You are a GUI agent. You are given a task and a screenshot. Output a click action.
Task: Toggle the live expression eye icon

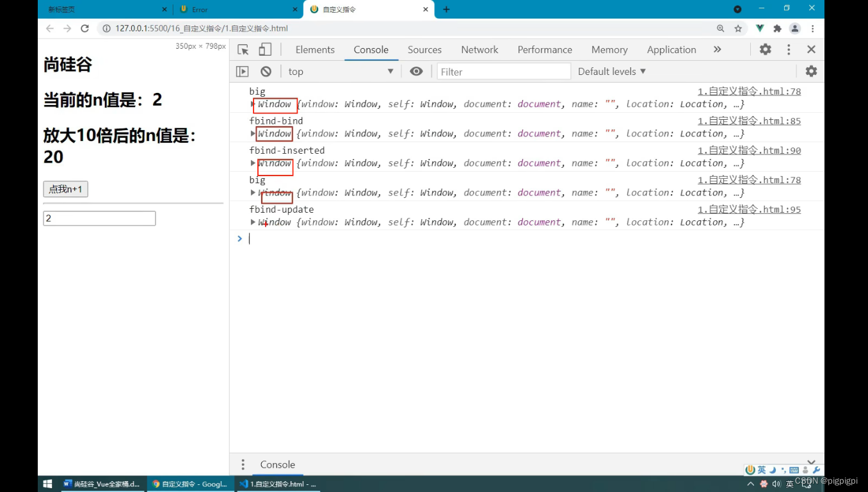tap(416, 71)
